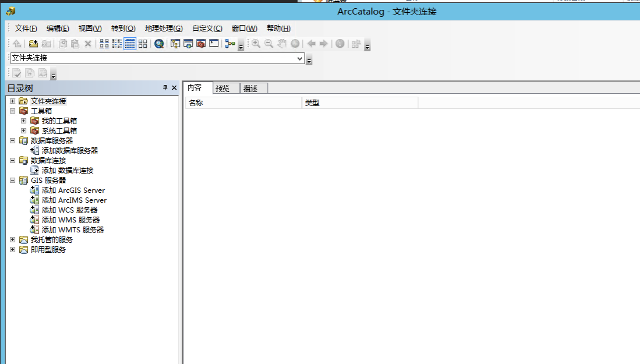
Task: Click the Create Thumbnail icon
Action: point(356,44)
